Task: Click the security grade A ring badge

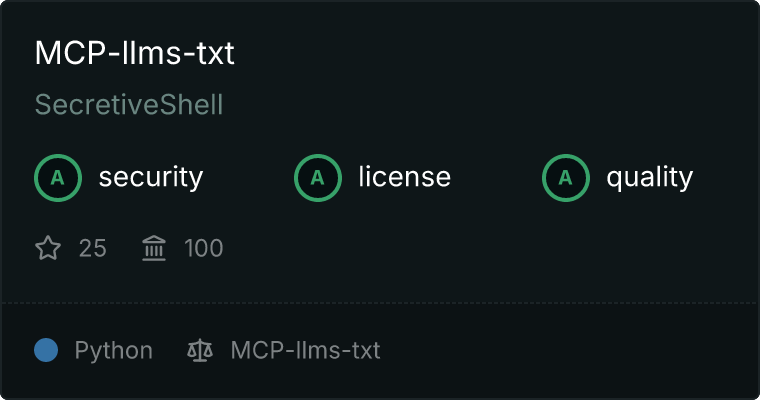Action: coord(58,178)
